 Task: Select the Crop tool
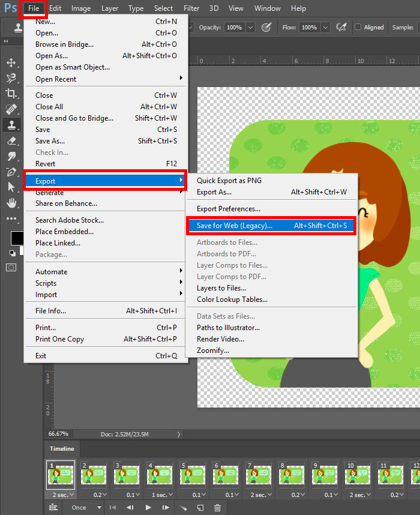pos(11,93)
